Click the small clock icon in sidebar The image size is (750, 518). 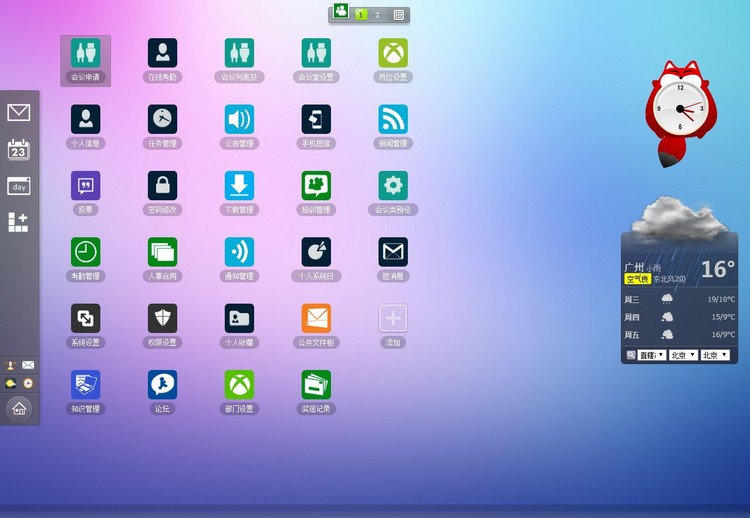28,383
